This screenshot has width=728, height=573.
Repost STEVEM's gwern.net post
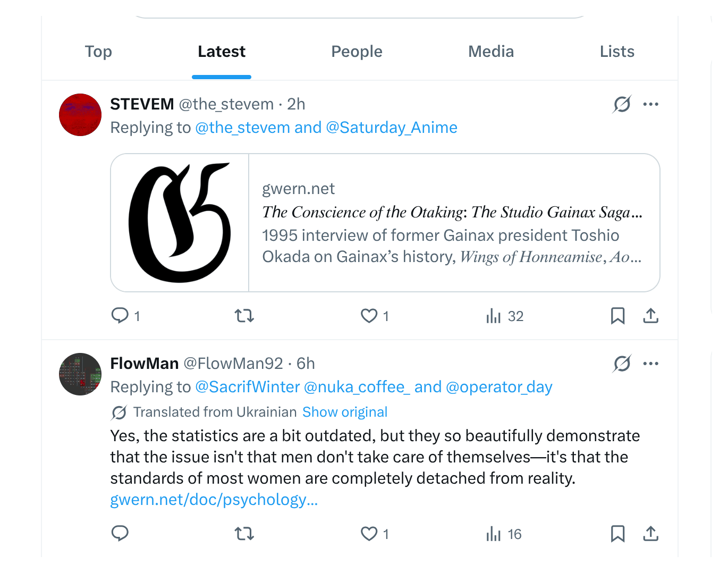tap(244, 316)
